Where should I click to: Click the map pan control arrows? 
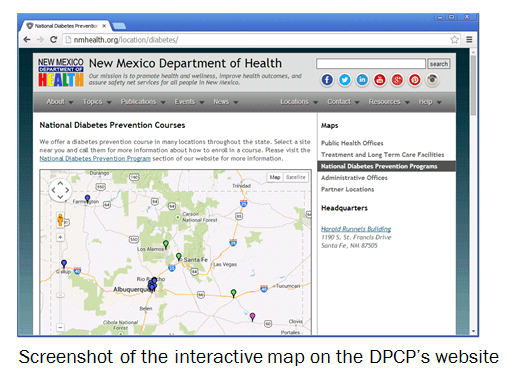[x=60, y=190]
